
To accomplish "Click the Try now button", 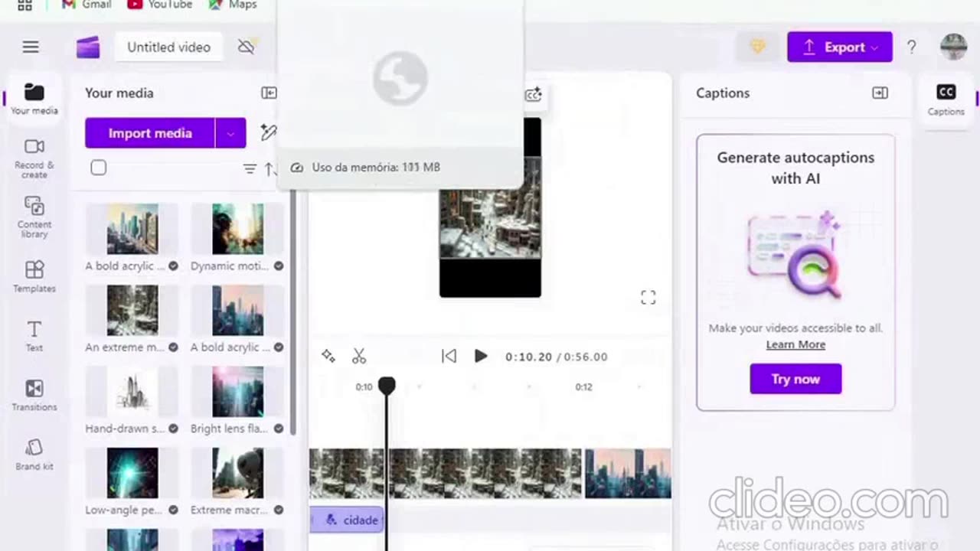I will [x=795, y=379].
